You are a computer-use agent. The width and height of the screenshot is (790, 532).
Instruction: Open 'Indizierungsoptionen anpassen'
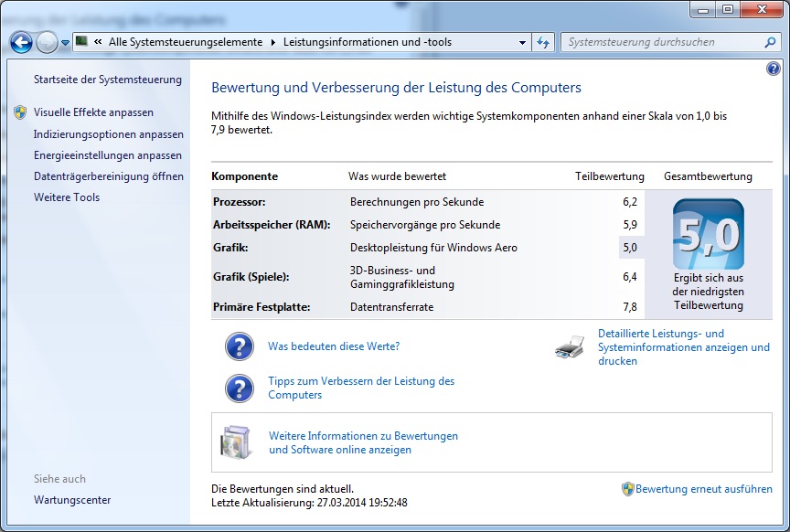(x=108, y=134)
